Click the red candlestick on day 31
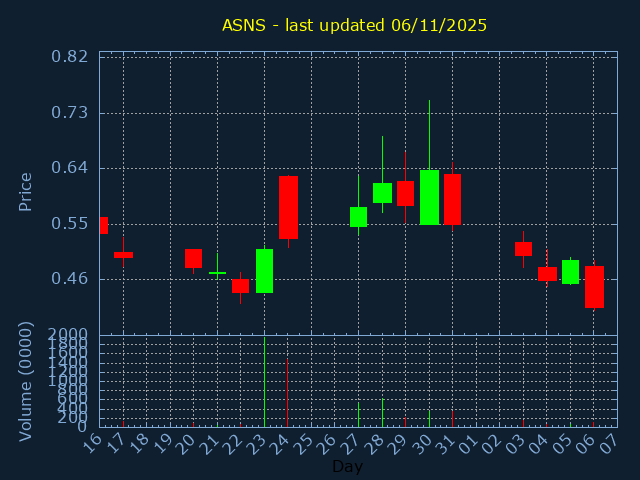 453,199
